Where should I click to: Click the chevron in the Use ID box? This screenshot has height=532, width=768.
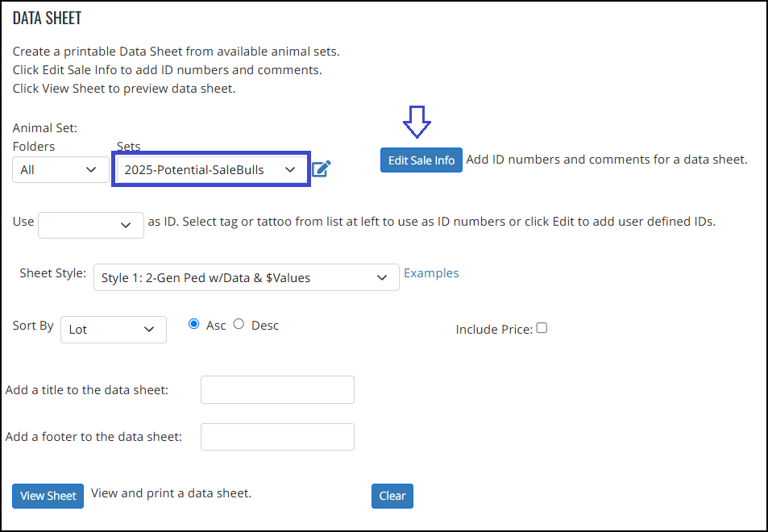click(126, 225)
